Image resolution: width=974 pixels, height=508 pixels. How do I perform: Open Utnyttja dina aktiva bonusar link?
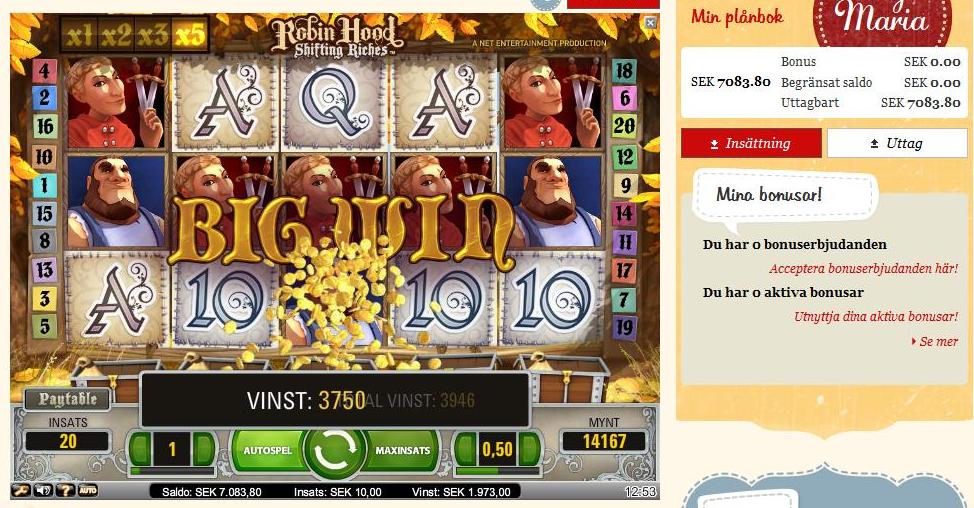[876, 316]
